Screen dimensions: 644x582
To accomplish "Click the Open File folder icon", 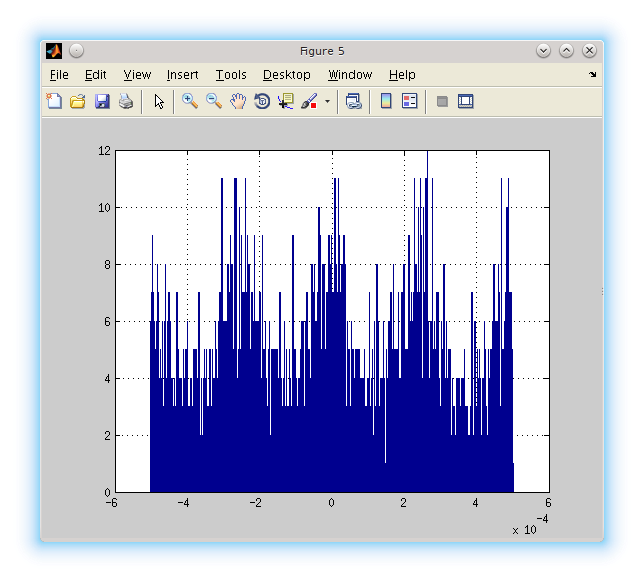I will pyautogui.click(x=78, y=101).
